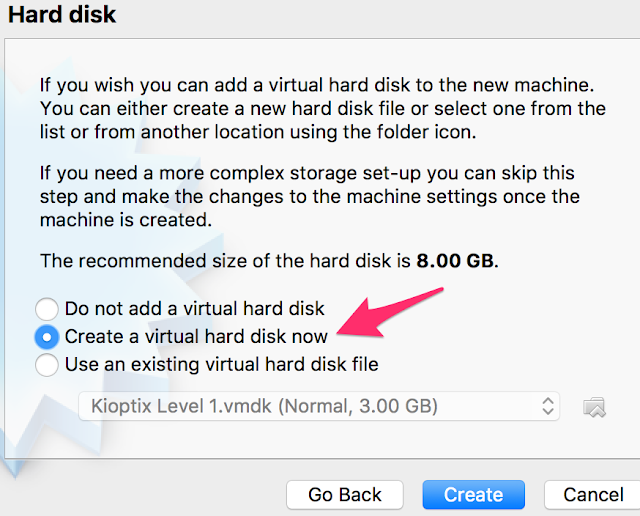Choose the "Use an existing virtual hard disk file" radio button

click(47, 365)
